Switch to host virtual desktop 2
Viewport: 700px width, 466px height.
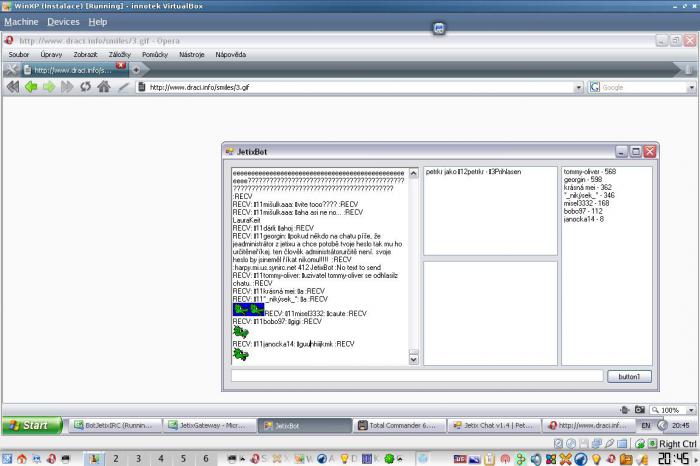(116, 458)
